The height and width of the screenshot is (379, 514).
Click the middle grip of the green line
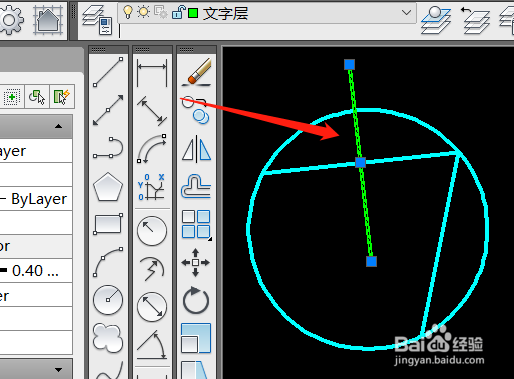pos(360,162)
